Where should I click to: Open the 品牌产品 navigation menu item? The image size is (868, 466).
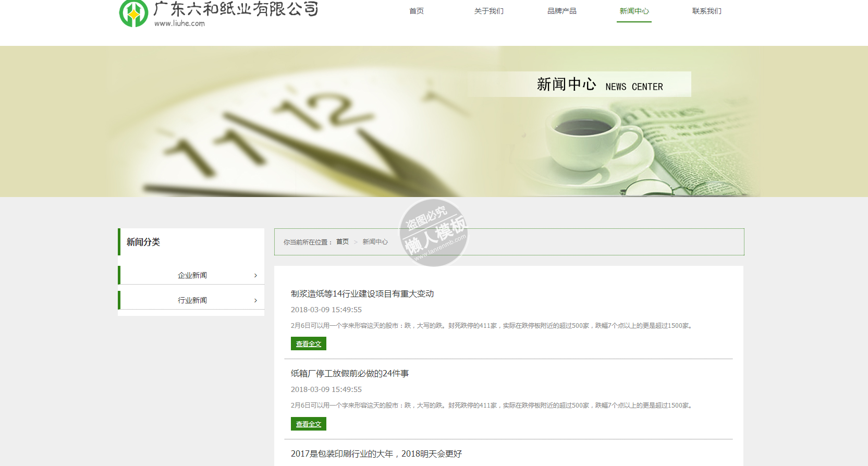(x=562, y=11)
